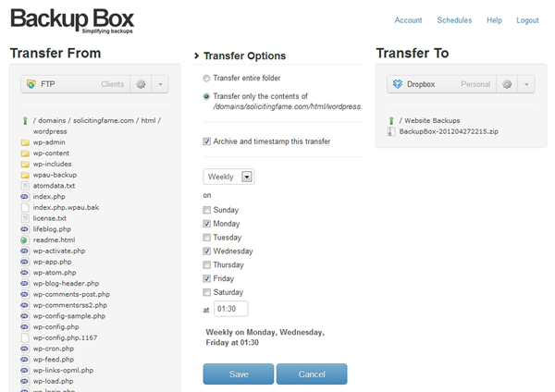Click the BackupBox zip archive icon
This screenshot has width=555, height=392.
point(391,131)
